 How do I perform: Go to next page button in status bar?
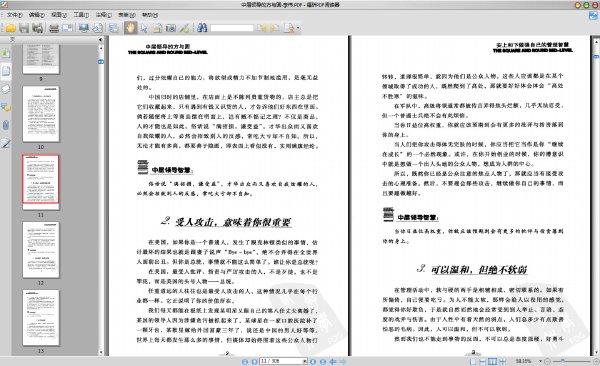tap(313, 361)
